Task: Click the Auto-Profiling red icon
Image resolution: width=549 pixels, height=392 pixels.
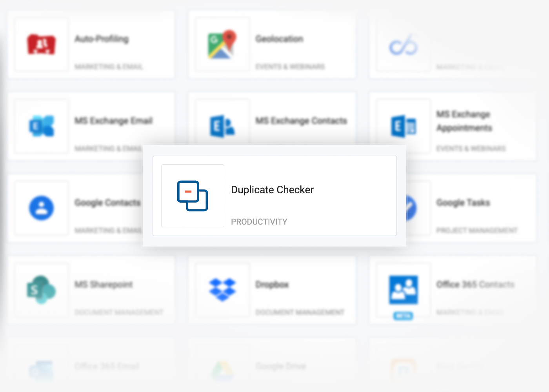Action: click(x=41, y=44)
